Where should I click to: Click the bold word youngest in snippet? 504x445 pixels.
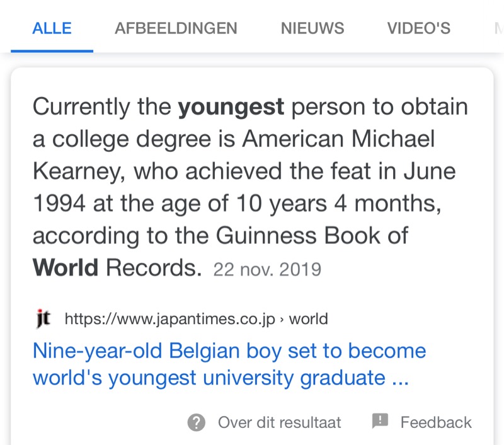231,107
